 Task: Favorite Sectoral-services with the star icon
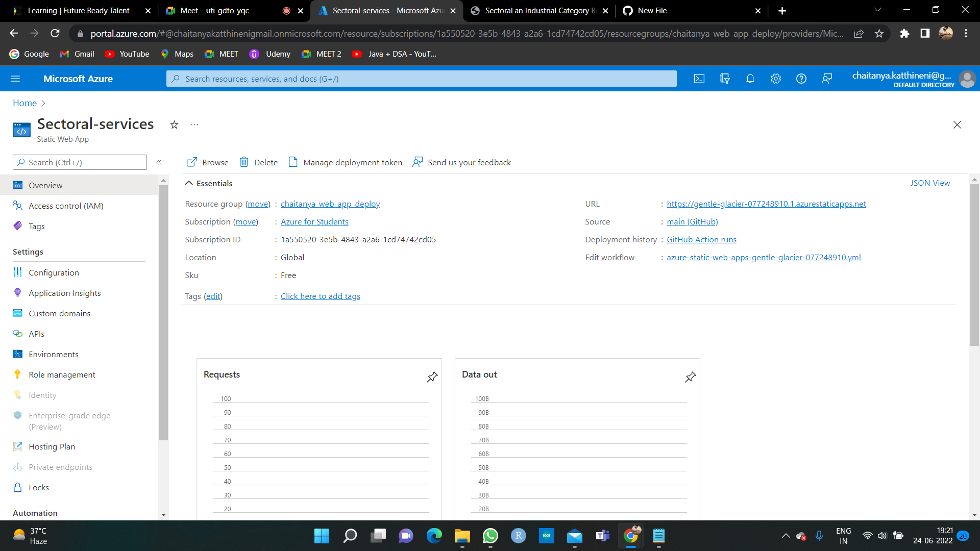[x=174, y=125]
